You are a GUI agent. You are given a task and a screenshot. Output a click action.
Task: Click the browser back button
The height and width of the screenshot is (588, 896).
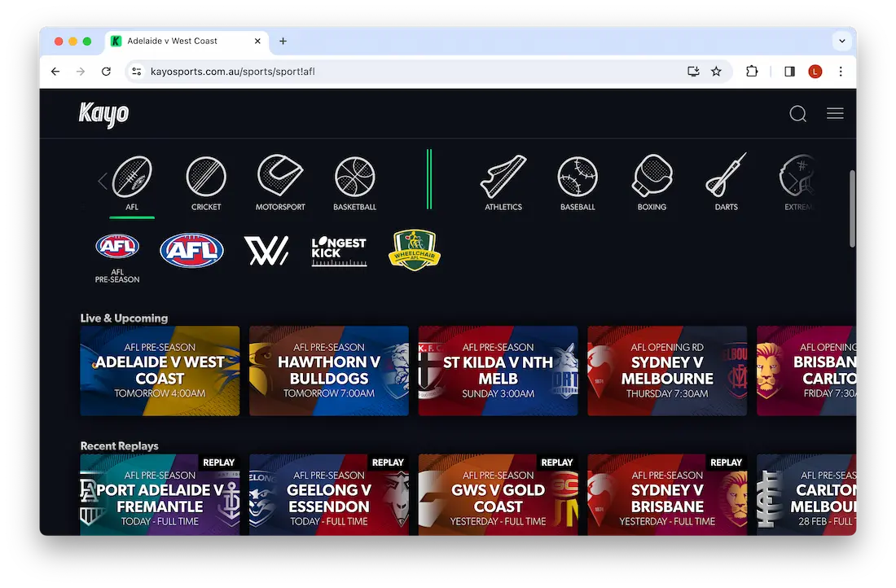click(55, 72)
